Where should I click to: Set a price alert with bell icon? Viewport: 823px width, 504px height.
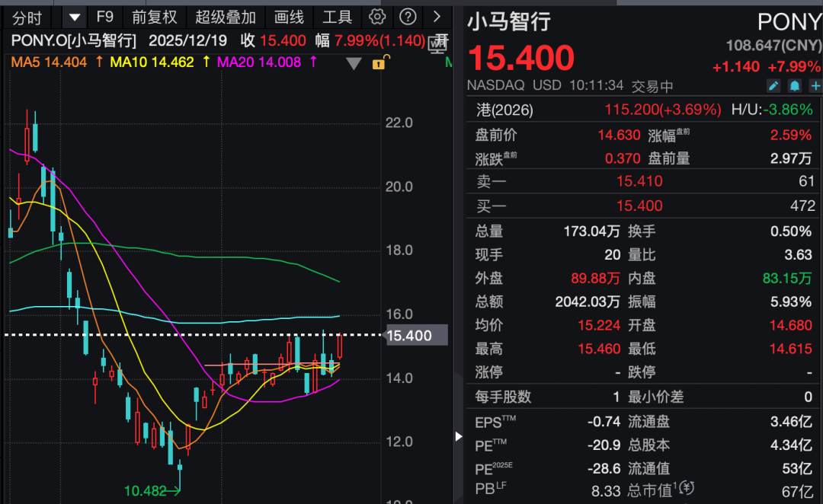tap(795, 86)
